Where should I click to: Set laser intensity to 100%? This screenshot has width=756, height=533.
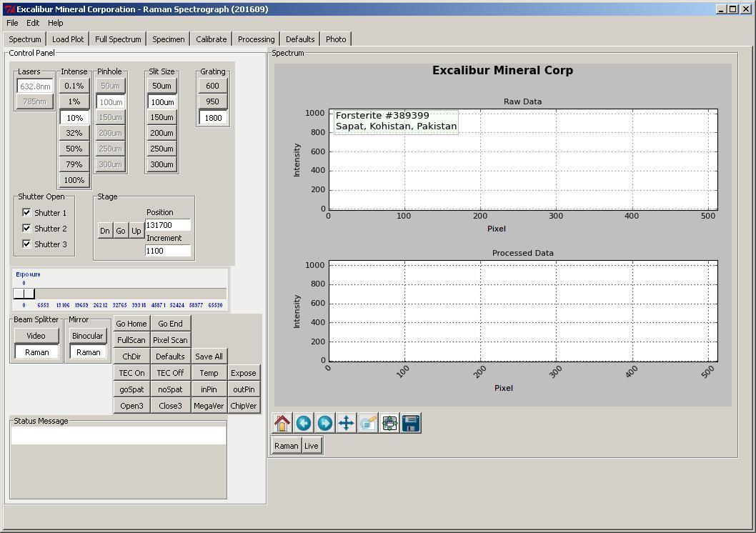(x=74, y=180)
